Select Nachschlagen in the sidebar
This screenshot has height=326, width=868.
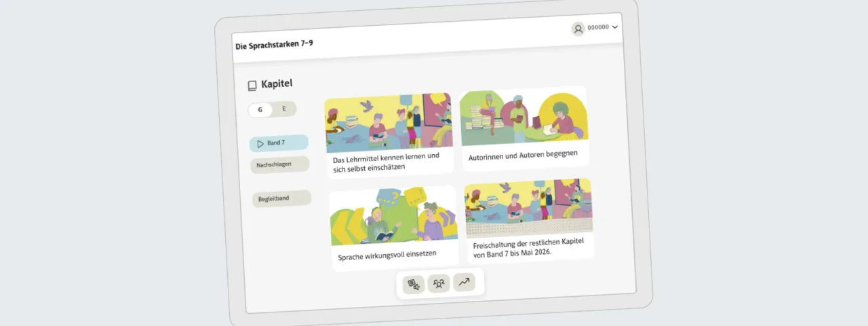pos(280,164)
